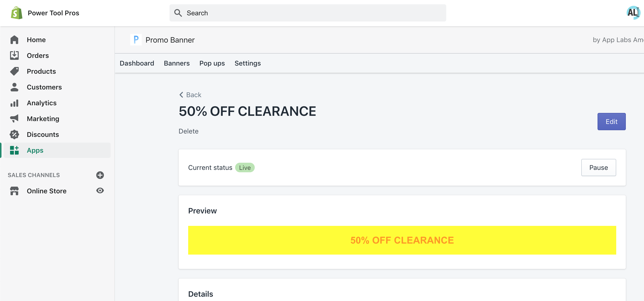Viewport: 644px width, 301px height.
Task: Click the Promo Banner app logo
Action: click(x=136, y=40)
